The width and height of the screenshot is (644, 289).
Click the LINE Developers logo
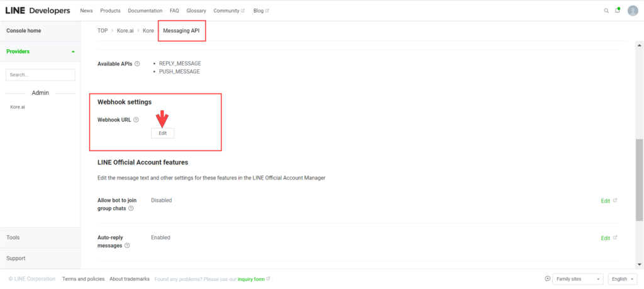[x=39, y=11]
